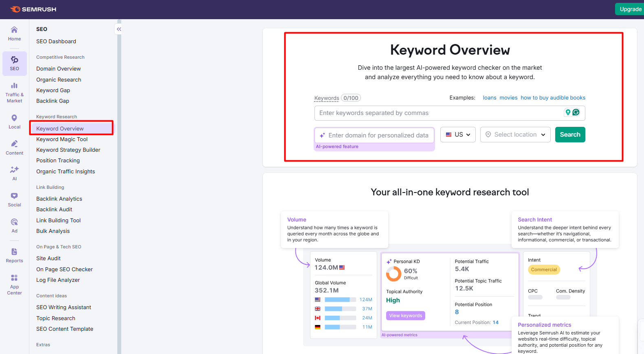Open Backlink Gap

53,101
